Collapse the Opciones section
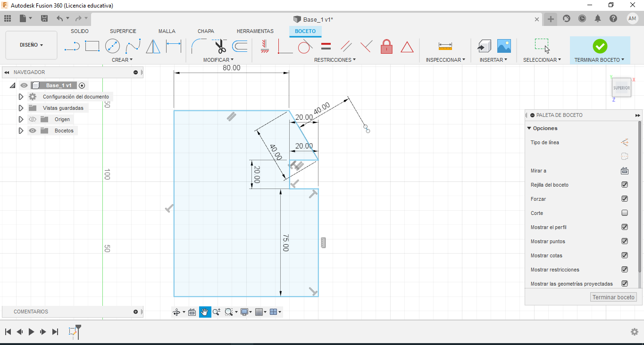 pyautogui.click(x=529, y=128)
